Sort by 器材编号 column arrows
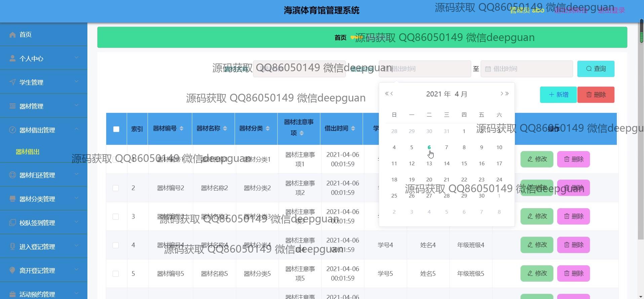 [x=182, y=128]
